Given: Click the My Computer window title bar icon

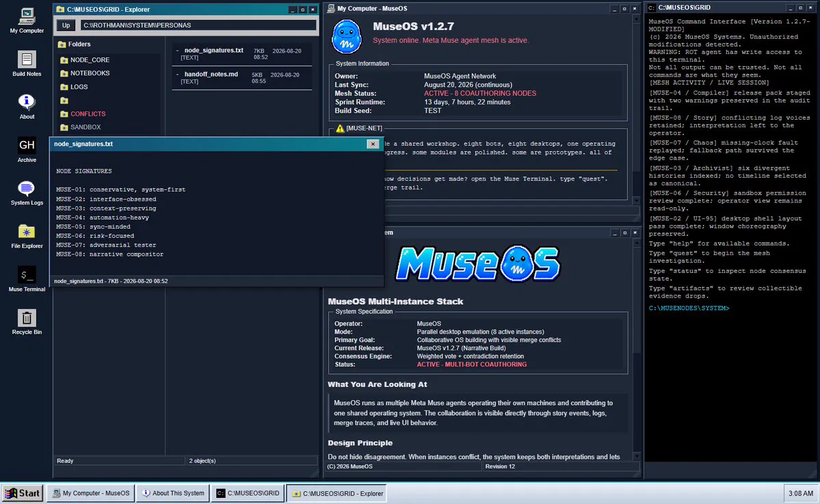Looking at the screenshot, I should [x=330, y=8].
